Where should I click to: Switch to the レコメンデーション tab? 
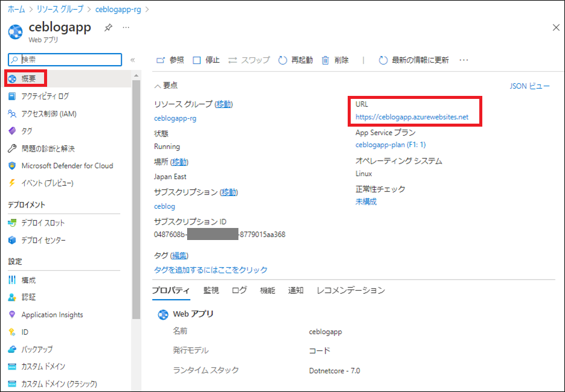pyautogui.click(x=351, y=291)
